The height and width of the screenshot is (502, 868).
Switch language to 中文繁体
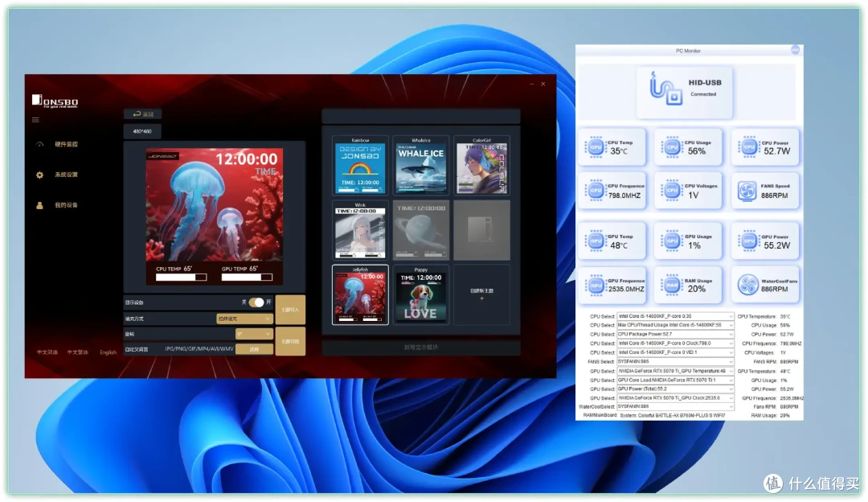77,352
